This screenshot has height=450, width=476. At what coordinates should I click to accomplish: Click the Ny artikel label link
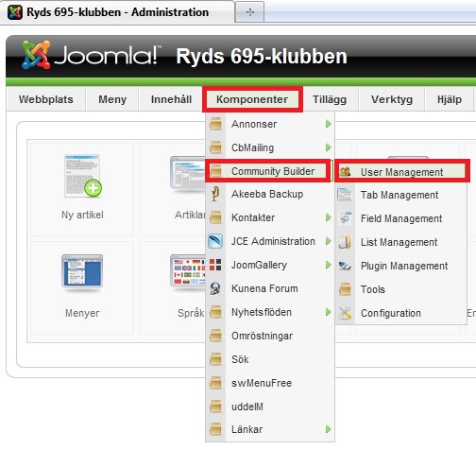[x=82, y=215]
